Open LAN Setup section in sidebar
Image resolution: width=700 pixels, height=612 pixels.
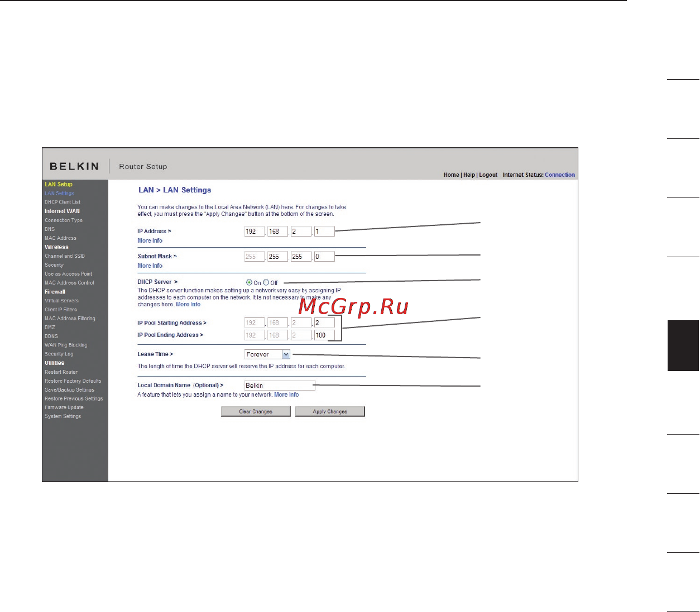click(59, 184)
